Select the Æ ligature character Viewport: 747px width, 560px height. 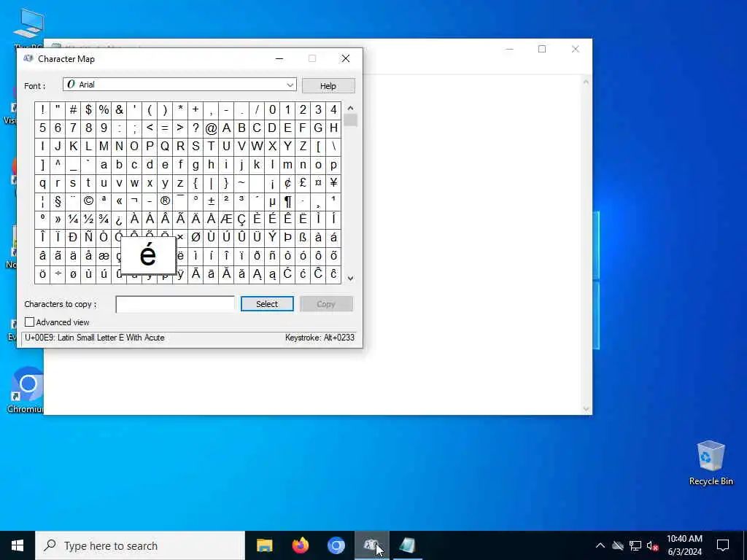226,219
